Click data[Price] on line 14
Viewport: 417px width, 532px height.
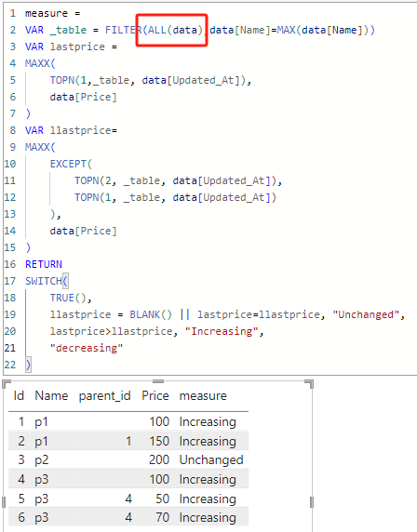pos(83,231)
